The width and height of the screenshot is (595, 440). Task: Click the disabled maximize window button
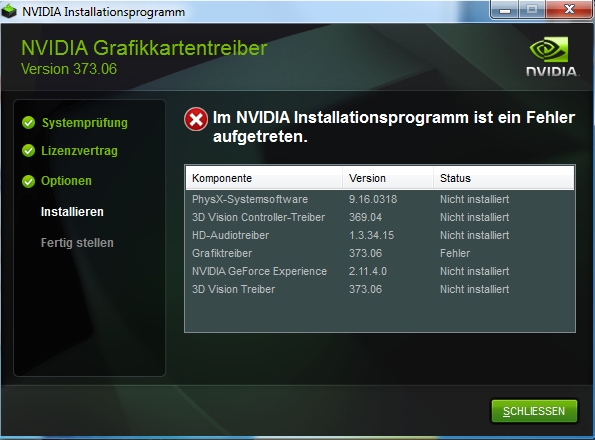[532, 9]
